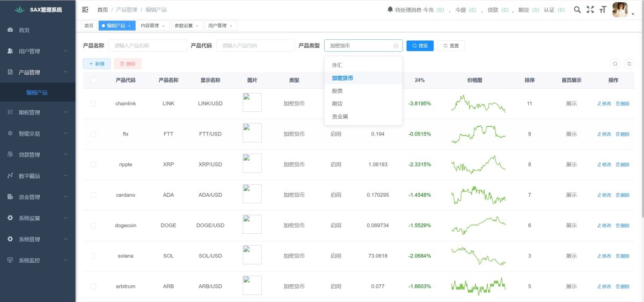Click the solana price chart sparkline
The height and width of the screenshot is (302, 644).
[478, 256]
